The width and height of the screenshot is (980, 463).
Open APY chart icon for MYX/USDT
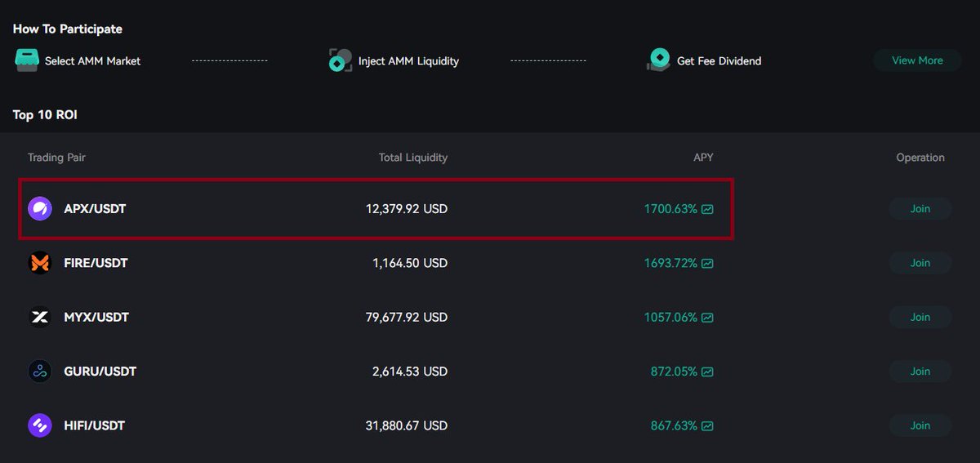pos(707,317)
